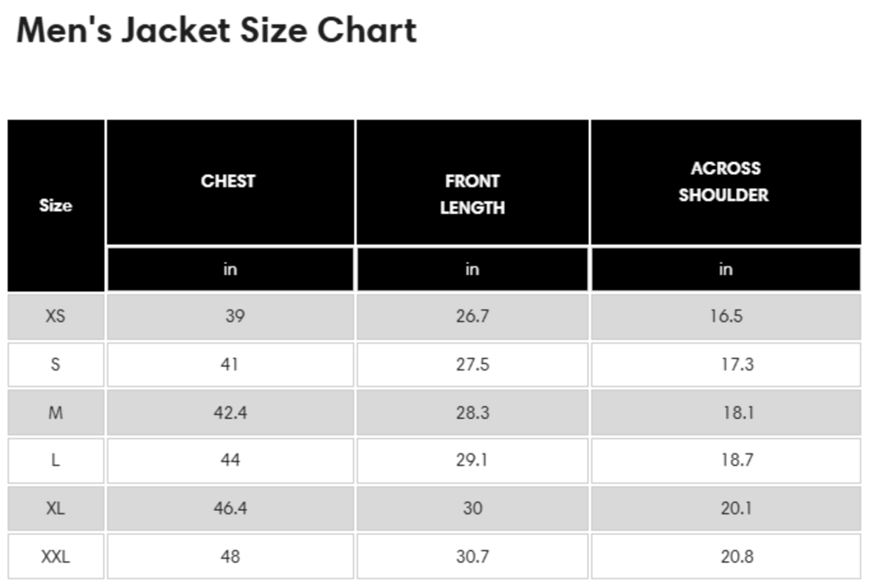Select the XS size row label
Viewport: 888px width, 588px height.
click(55, 316)
